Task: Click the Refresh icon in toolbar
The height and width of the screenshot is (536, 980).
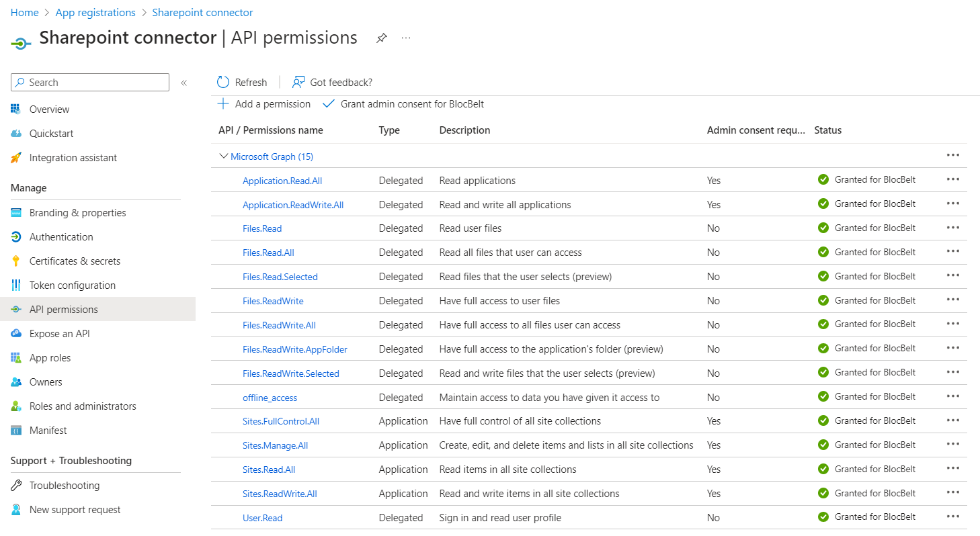Action: click(223, 83)
